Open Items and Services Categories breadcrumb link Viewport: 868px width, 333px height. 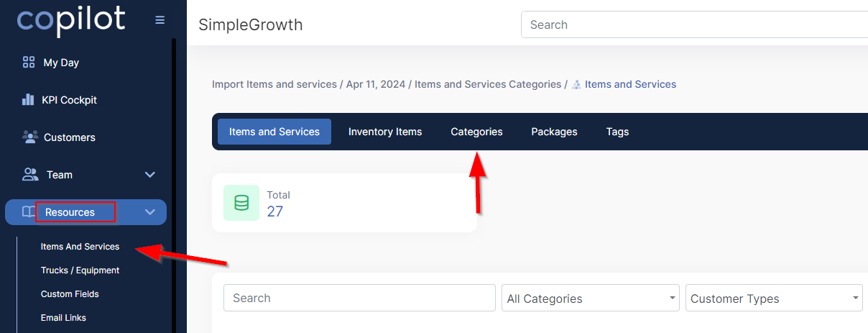coord(488,84)
